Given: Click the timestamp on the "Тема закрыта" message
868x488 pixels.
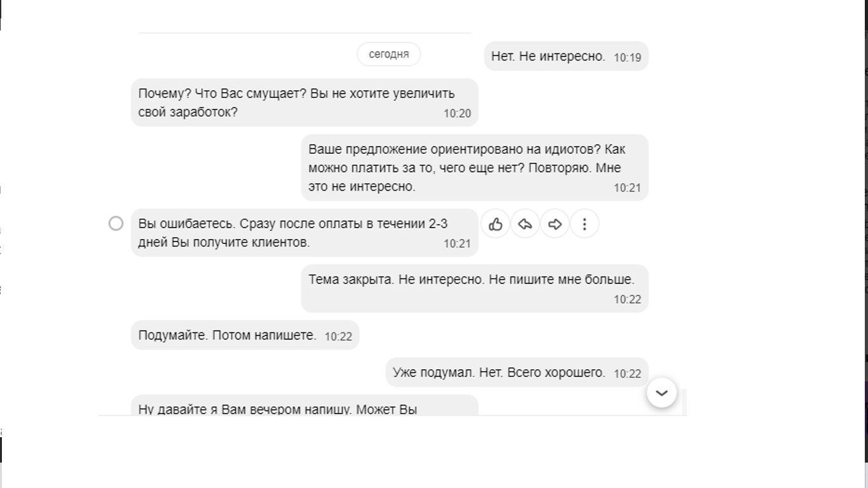Looking at the screenshot, I should (627, 299).
